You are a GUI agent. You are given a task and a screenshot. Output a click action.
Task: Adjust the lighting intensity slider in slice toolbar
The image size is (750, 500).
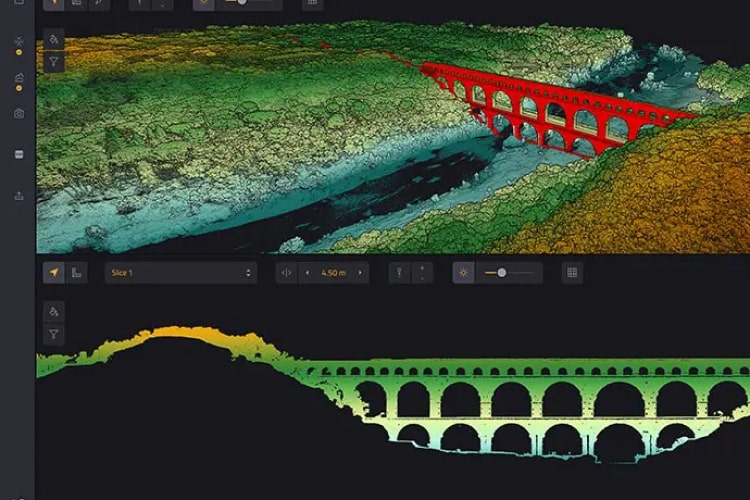pos(509,273)
